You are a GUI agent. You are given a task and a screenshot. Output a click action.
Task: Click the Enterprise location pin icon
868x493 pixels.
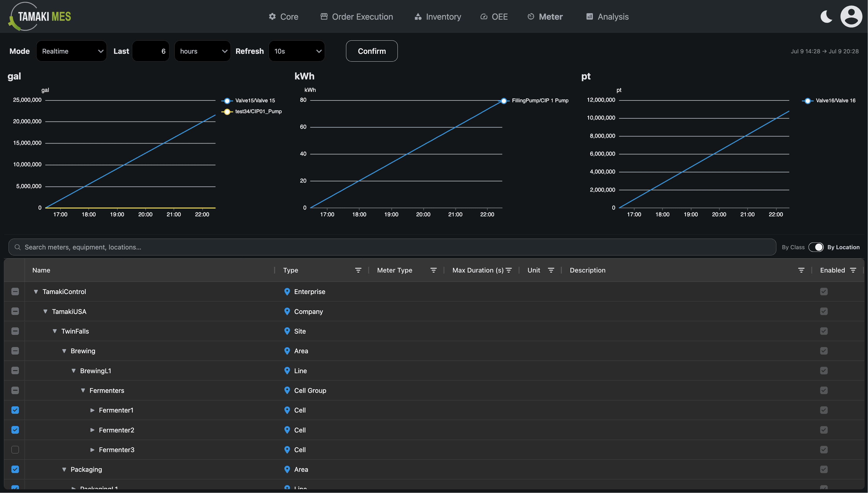click(287, 292)
